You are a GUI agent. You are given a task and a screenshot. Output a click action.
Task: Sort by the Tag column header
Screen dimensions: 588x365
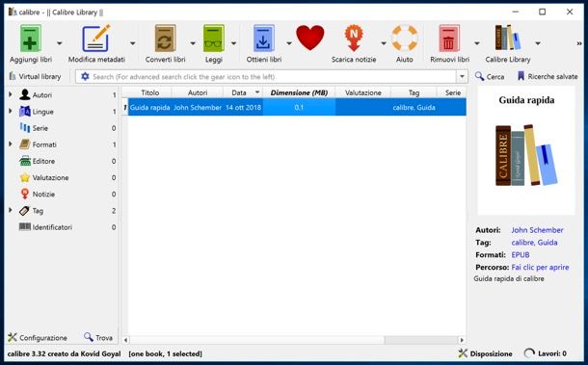point(414,92)
